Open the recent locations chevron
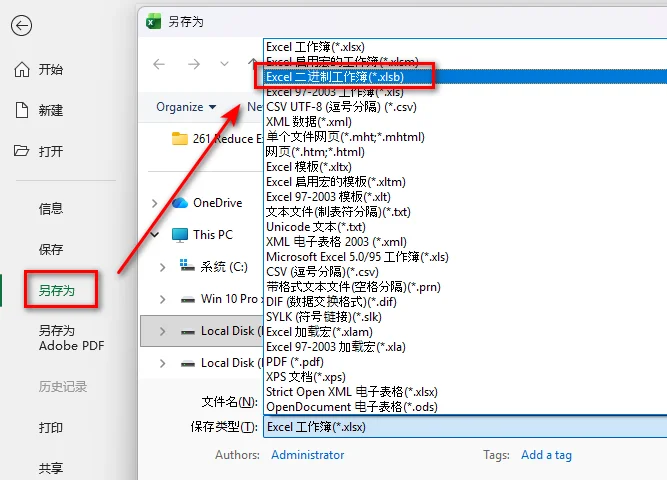The image size is (667, 480). [224, 64]
